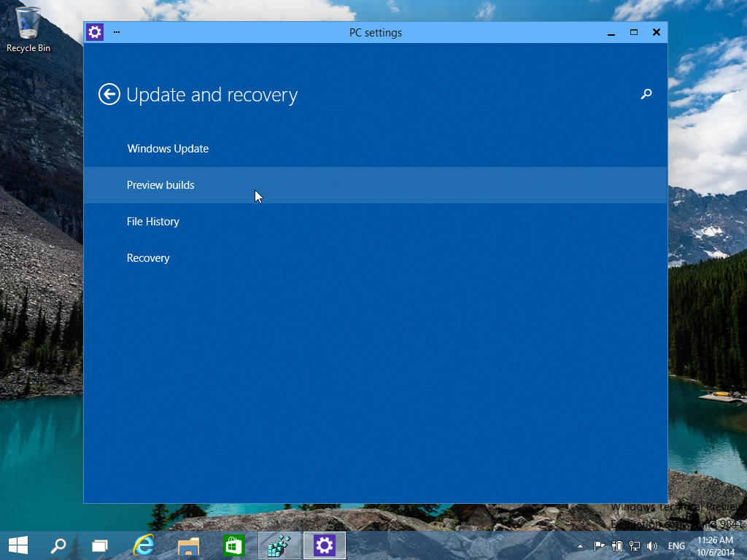Go back using the circled arrow
Image resolution: width=747 pixels, height=560 pixels.
pyautogui.click(x=109, y=94)
